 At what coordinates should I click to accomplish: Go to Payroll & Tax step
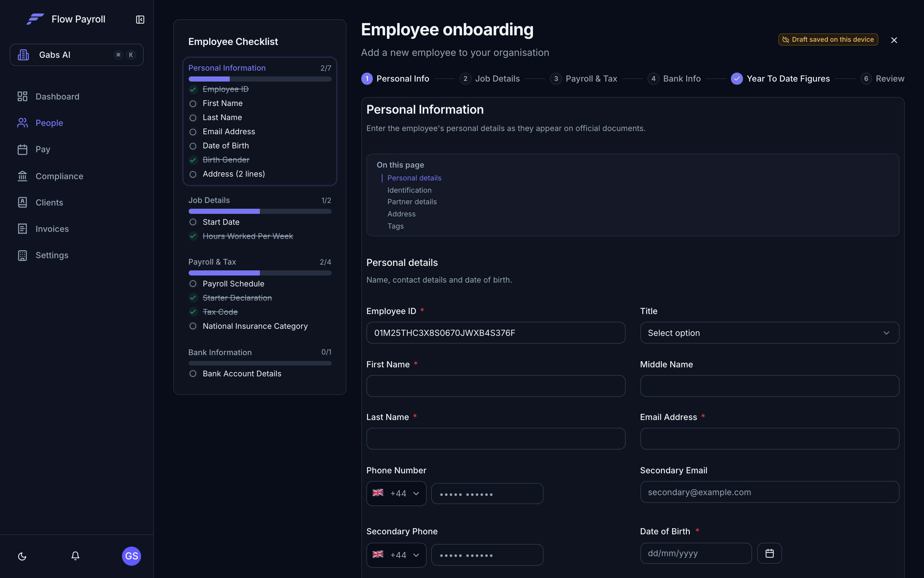pyautogui.click(x=583, y=78)
